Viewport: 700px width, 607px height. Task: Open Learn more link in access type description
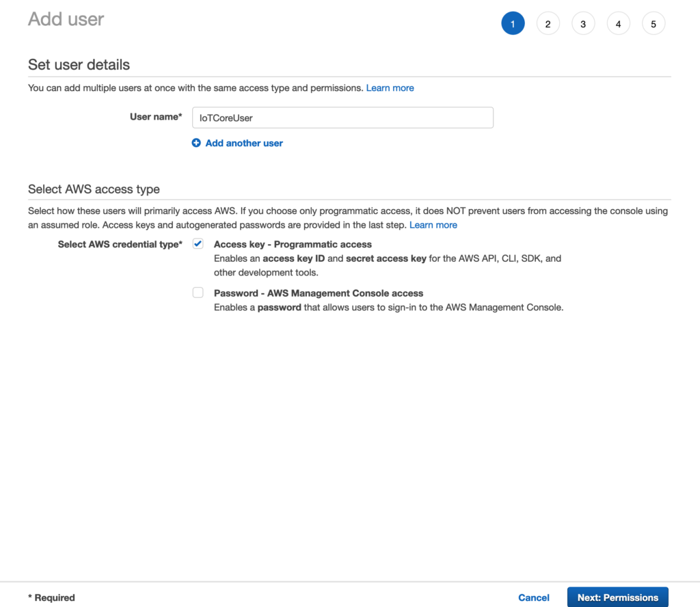point(433,225)
